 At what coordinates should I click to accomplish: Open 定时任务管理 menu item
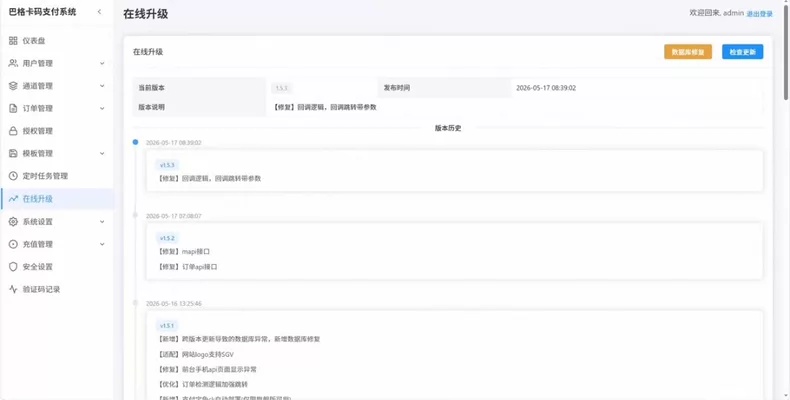pos(57,176)
